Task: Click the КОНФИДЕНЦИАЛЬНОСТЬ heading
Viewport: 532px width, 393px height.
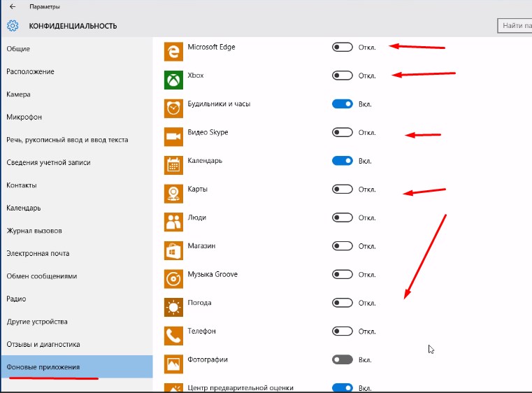Action: [73, 26]
